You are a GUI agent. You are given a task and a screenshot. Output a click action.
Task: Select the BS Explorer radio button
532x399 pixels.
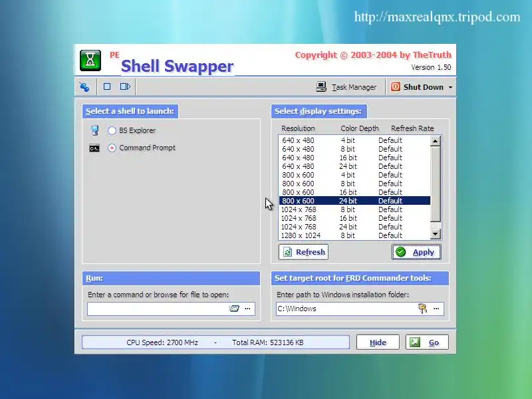112,130
